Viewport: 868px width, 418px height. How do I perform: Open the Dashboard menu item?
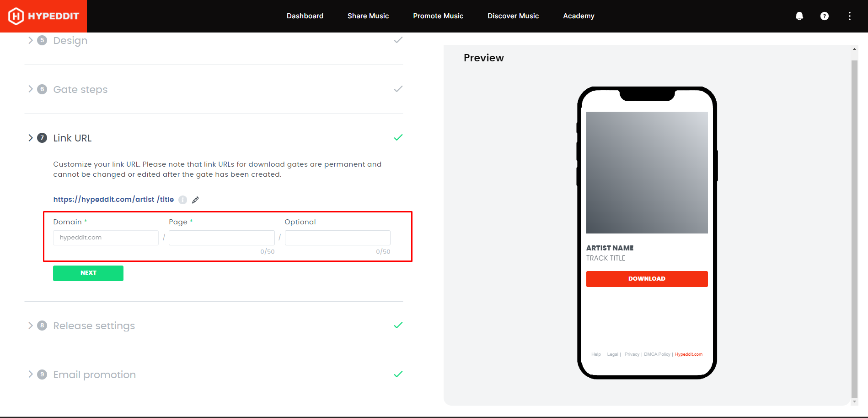point(305,16)
